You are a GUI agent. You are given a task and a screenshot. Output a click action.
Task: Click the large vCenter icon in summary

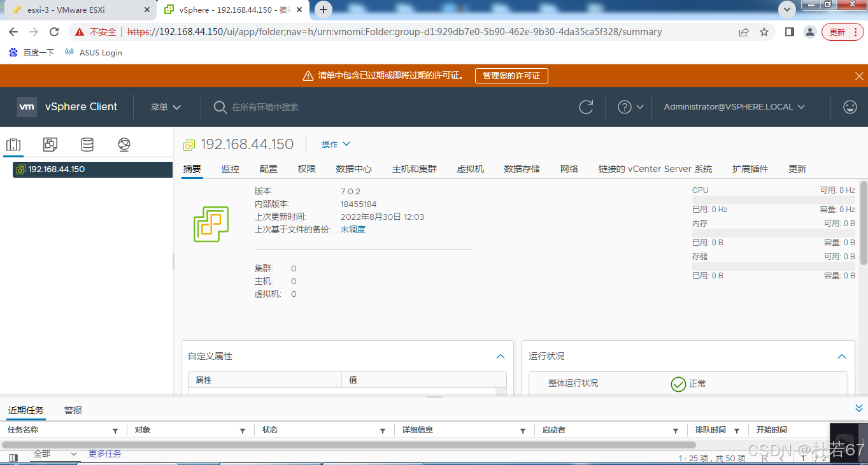pyautogui.click(x=211, y=224)
